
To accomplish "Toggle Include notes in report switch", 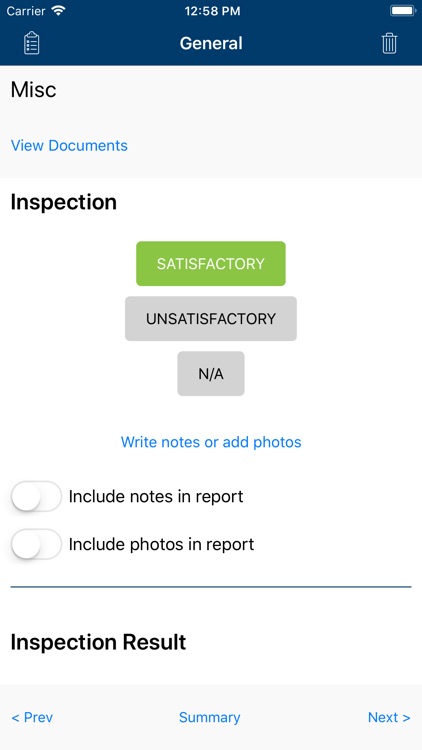I will 36,496.
